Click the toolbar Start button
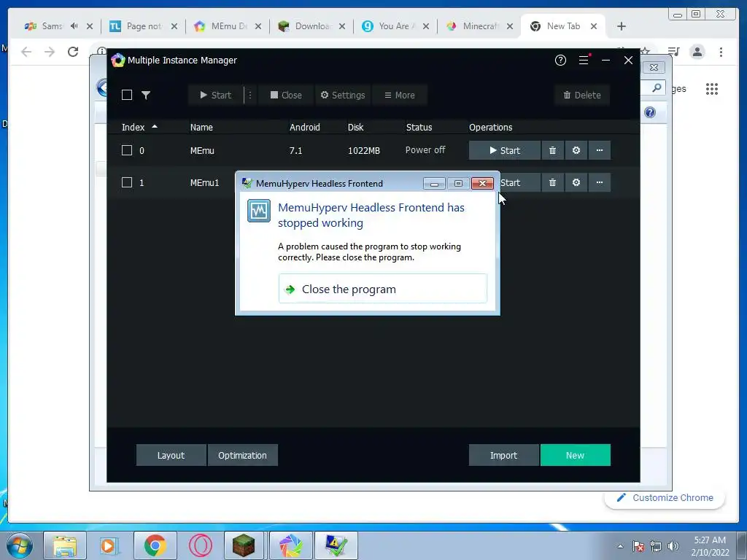 216,95
